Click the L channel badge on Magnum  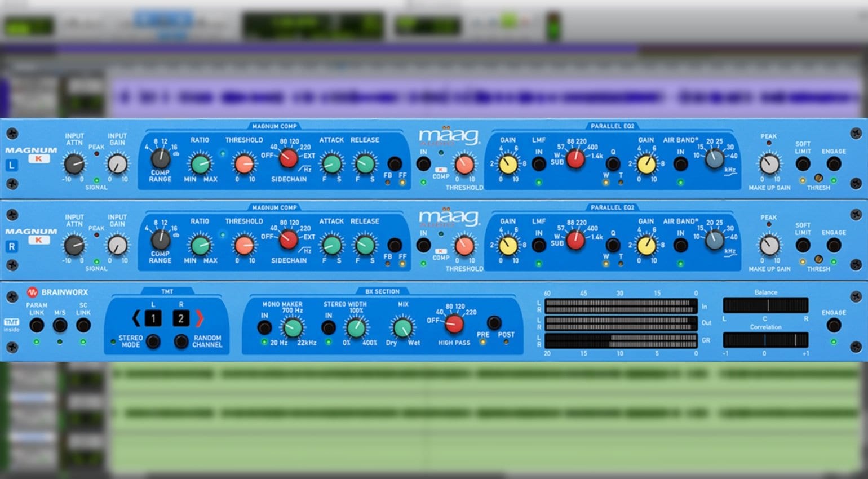tap(12, 166)
